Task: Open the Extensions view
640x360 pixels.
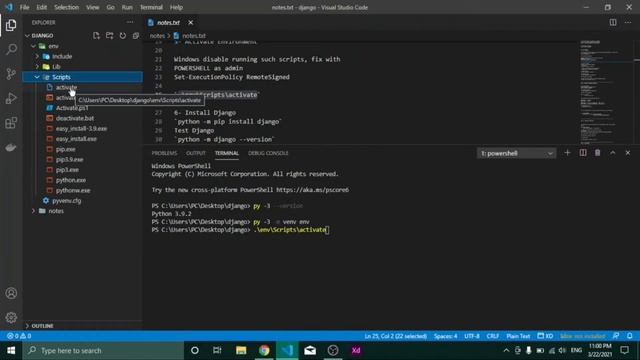Action: 11,123
